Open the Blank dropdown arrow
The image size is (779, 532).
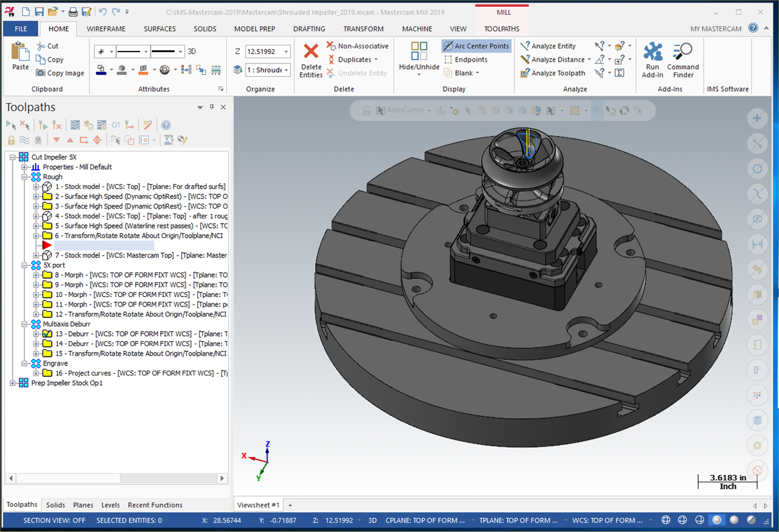pyautogui.click(x=477, y=73)
